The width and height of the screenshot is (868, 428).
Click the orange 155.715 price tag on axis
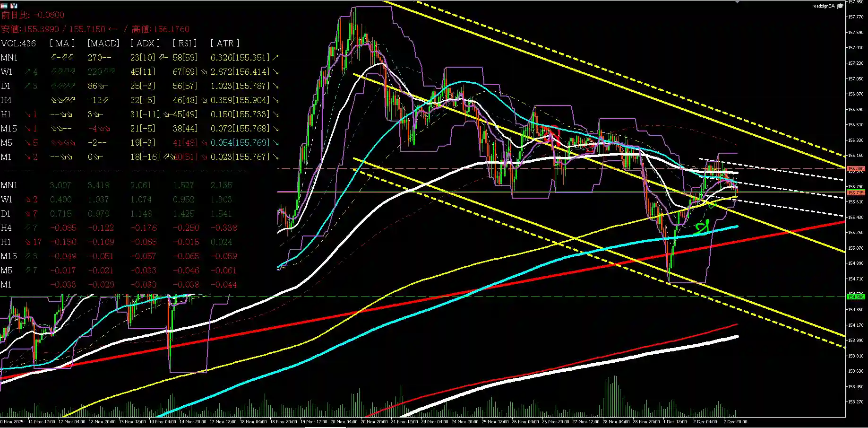coord(857,192)
